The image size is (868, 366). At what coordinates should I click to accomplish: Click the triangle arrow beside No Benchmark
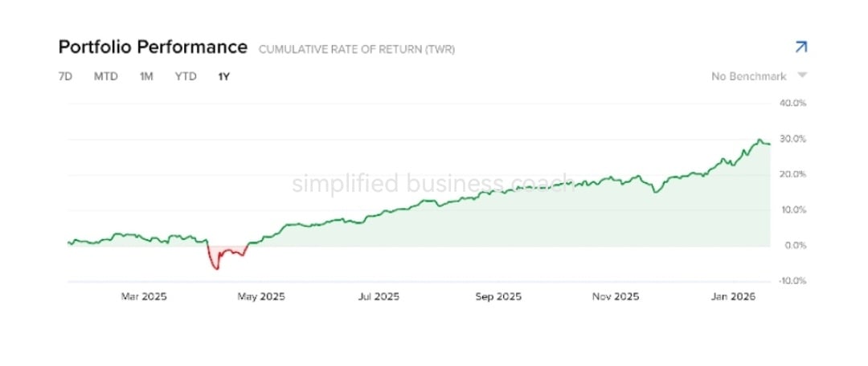point(802,75)
